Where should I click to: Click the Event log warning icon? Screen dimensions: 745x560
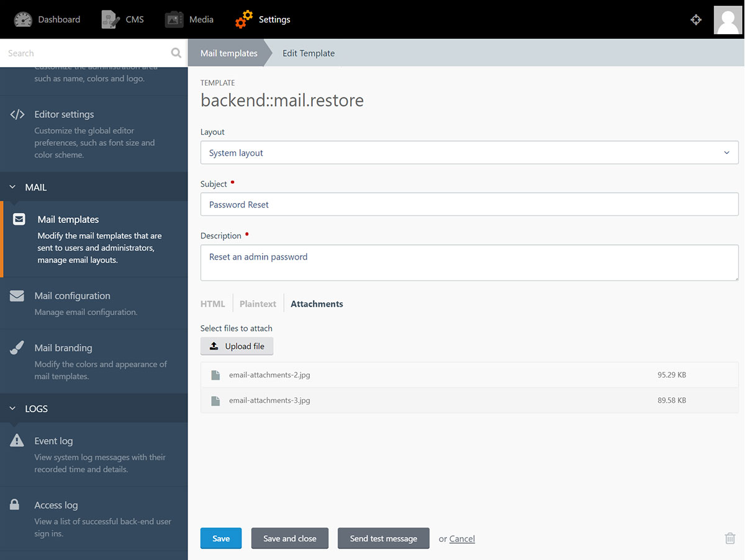click(17, 441)
